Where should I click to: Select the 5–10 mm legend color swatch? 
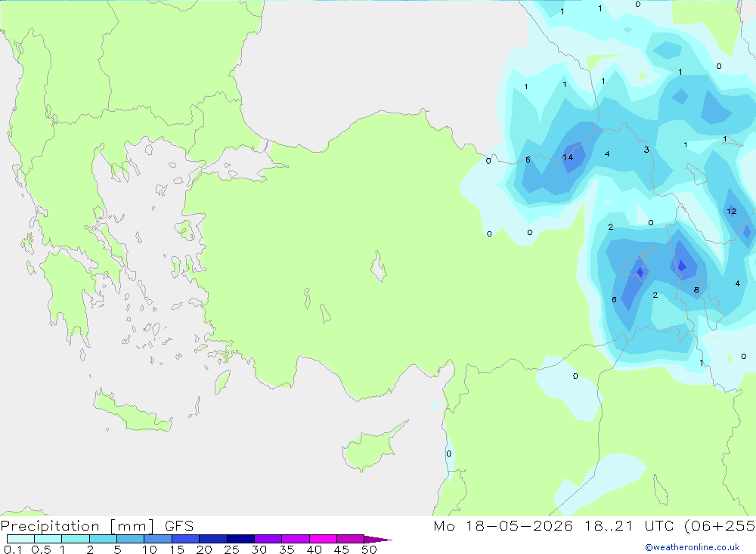tap(130, 539)
